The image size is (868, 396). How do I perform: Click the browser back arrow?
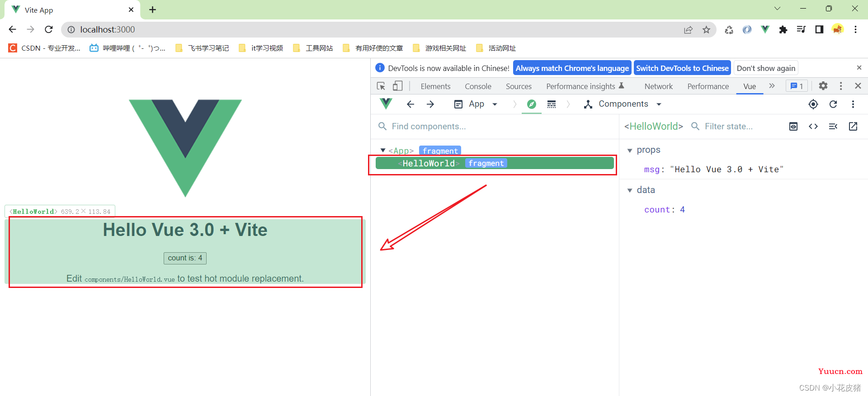(12, 29)
